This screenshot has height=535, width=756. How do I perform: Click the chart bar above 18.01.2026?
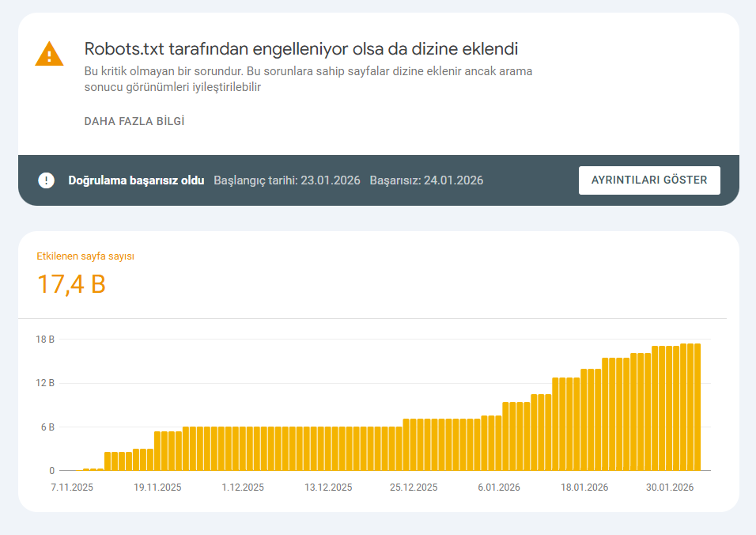pos(584,419)
